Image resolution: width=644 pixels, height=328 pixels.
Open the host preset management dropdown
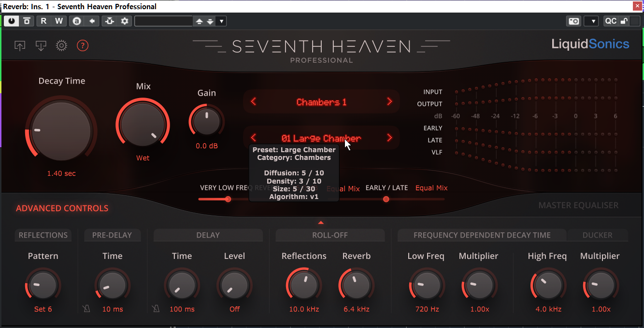(221, 21)
